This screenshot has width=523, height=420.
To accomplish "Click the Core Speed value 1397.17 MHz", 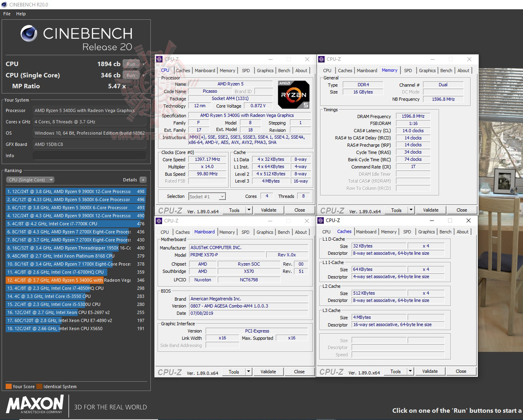I will (207, 159).
